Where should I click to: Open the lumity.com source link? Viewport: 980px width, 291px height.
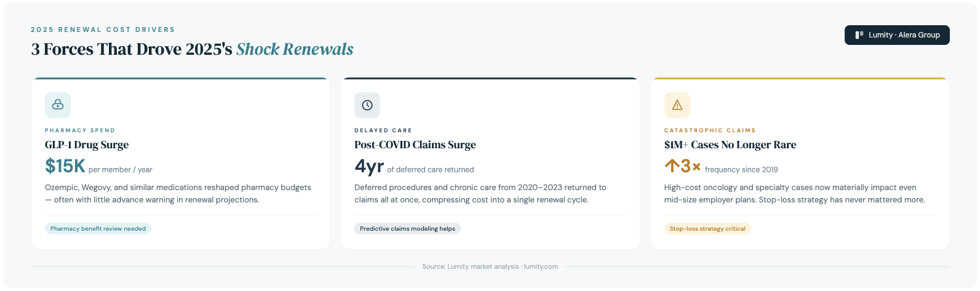pos(541,267)
